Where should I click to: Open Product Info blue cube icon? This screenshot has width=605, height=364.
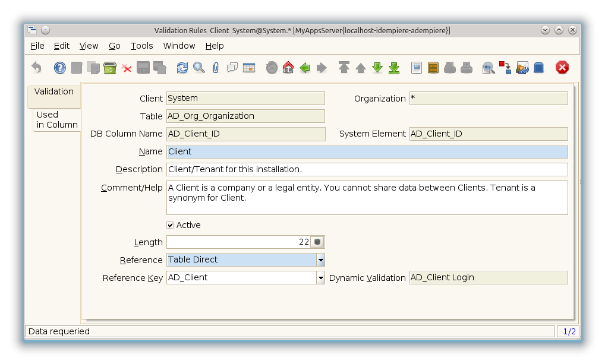pos(539,68)
